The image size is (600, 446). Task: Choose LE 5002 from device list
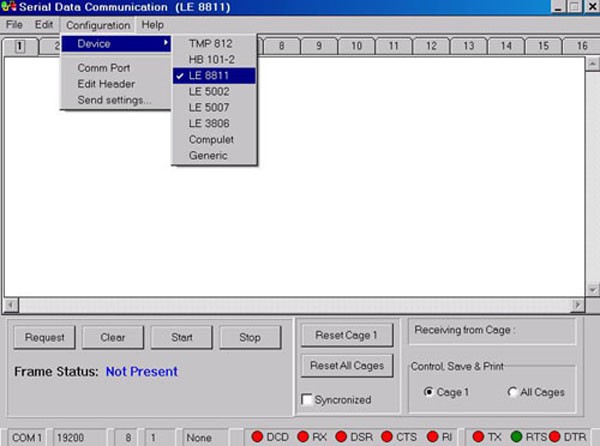[x=209, y=91]
